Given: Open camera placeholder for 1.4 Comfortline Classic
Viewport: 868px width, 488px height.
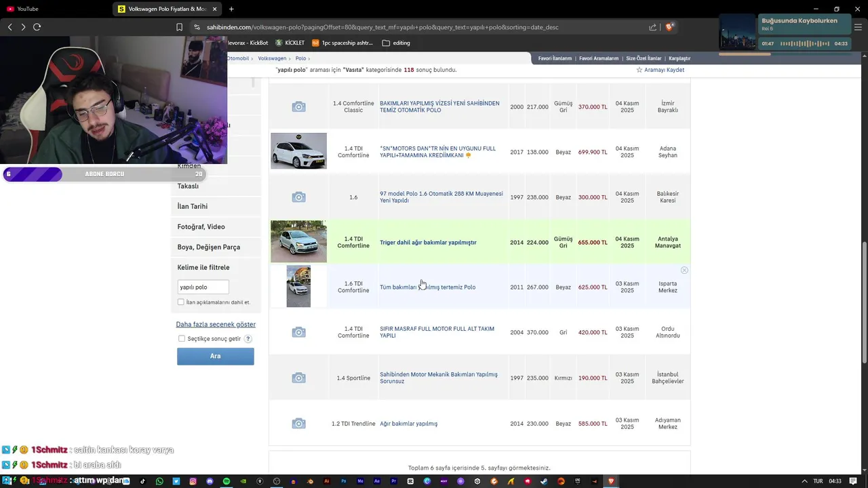Looking at the screenshot, I should pyautogui.click(x=298, y=107).
